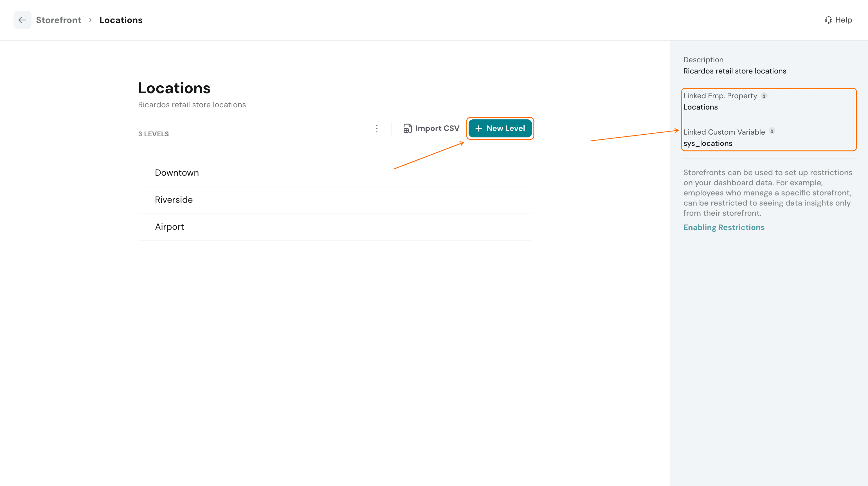Click the New Level button
868x486 pixels.
tap(500, 128)
